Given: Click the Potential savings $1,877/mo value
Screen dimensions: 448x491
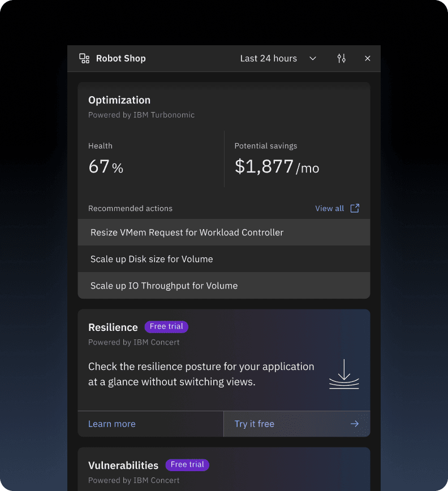Looking at the screenshot, I should (x=277, y=167).
